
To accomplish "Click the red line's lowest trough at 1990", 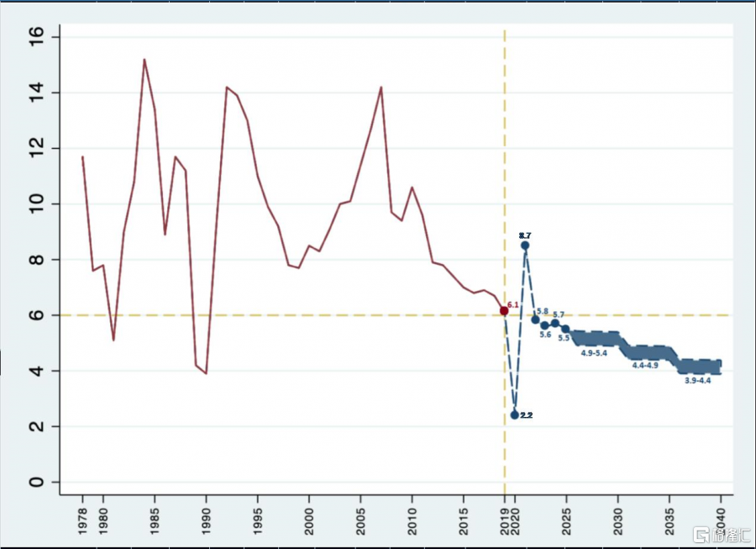I will tap(206, 373).
